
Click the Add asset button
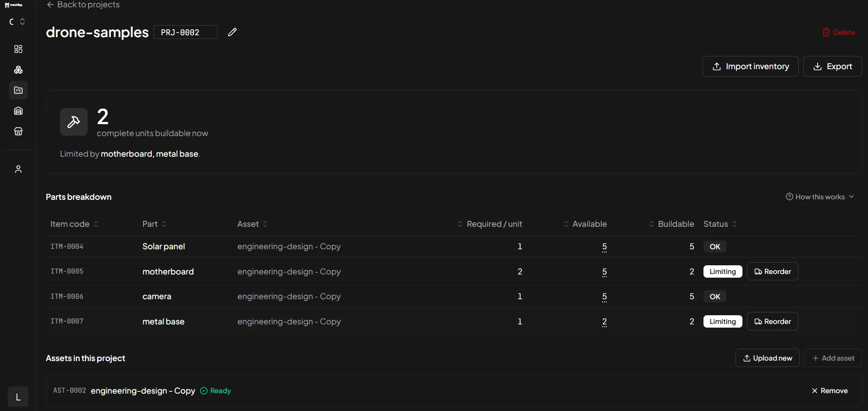(833, 358)
